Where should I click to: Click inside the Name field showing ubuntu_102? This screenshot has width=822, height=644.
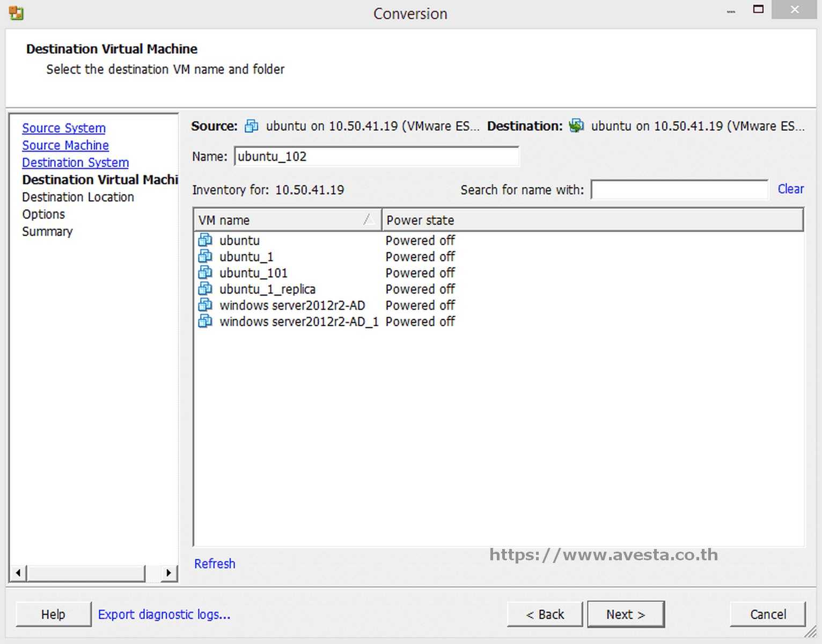click(x=376, y=156)
